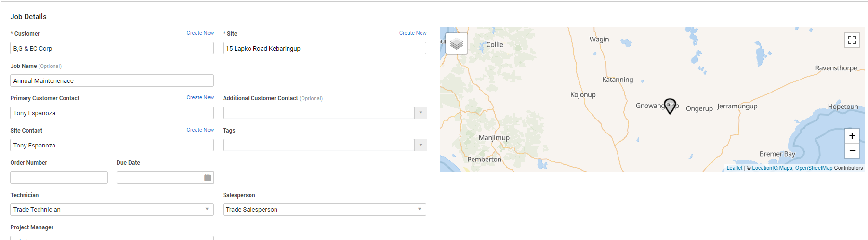
Task: Focus the Customer field B,G & EC Corp
Action: coord(112,48)
